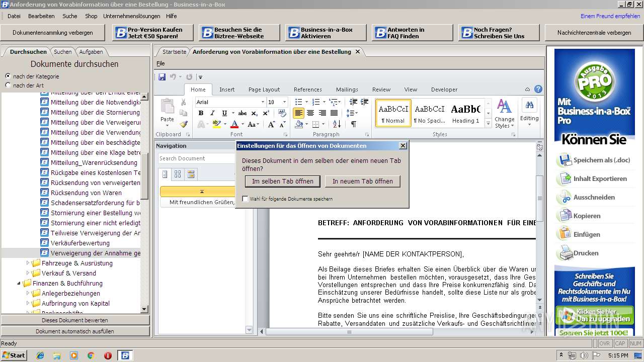Image resolution: width=644 pixels, height=362 pixels.
Task: Expand the styles gallery More arrow
Action: [488, 124]
